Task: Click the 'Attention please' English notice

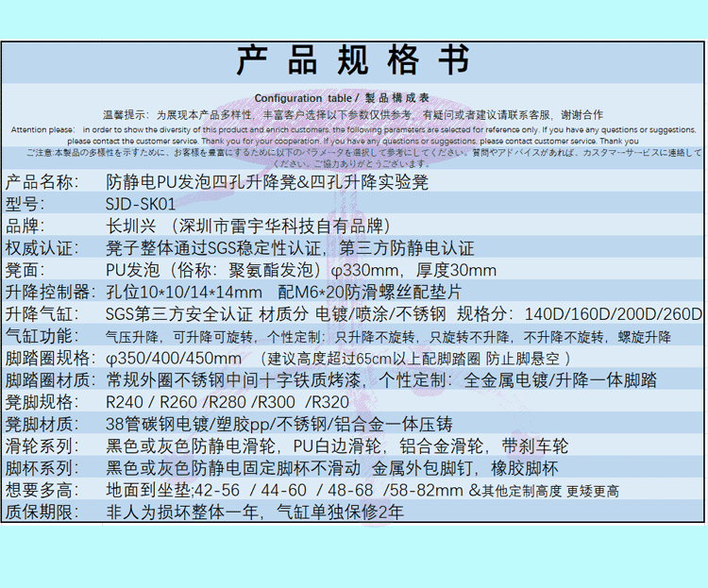Action: click(x=354, y=135)
